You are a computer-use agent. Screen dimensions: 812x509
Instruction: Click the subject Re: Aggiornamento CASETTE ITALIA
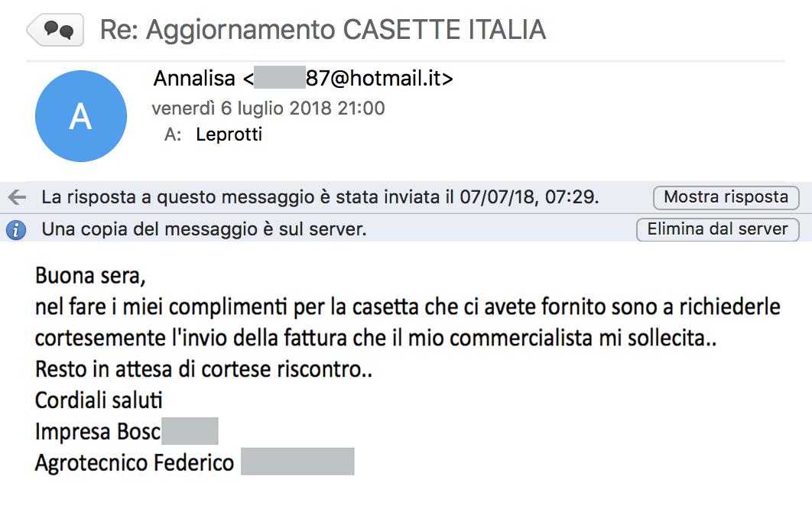(x=323, y=30)
